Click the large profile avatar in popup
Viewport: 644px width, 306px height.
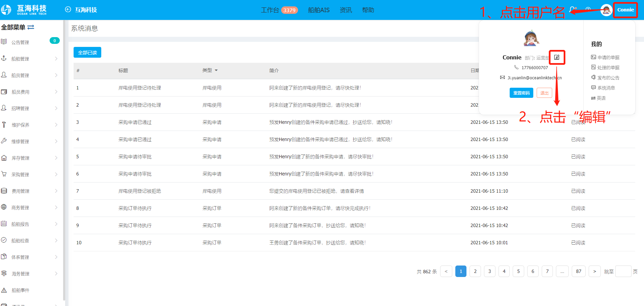tap(531, 38)
